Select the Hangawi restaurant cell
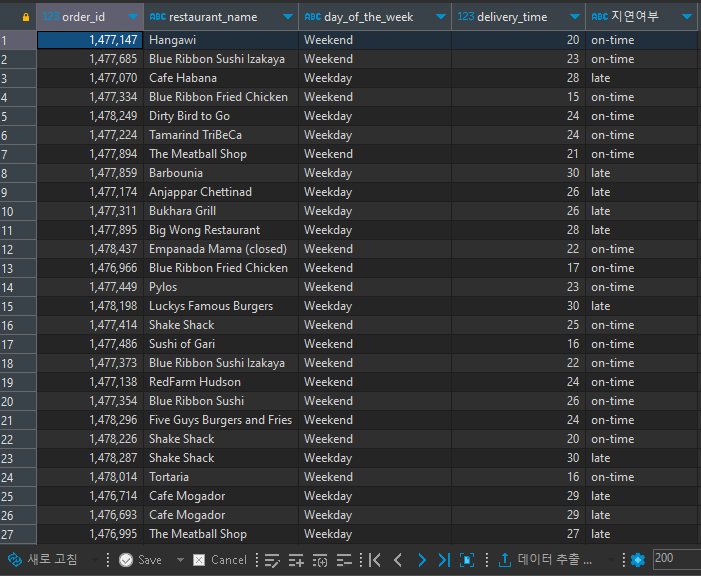Screen dimensions: 701x576 pos(221,40)
